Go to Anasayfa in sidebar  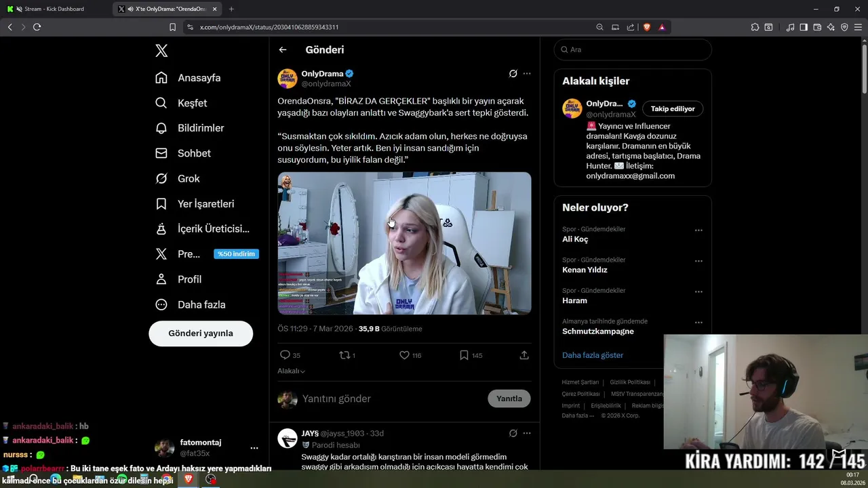pyautogui.click(x=188, y=78)
